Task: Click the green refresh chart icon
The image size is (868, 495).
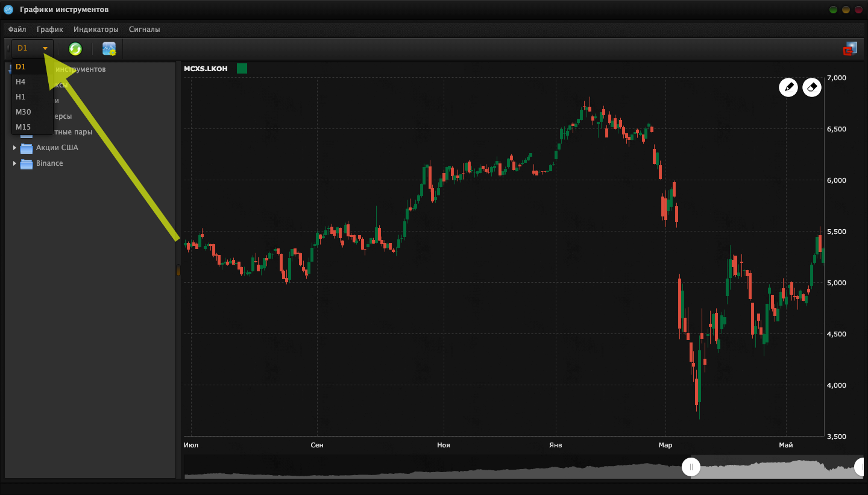Action: tap(75, 49)
